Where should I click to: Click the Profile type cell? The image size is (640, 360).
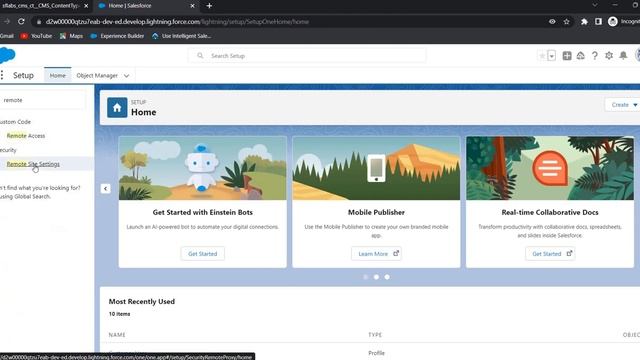pos(376,353)
